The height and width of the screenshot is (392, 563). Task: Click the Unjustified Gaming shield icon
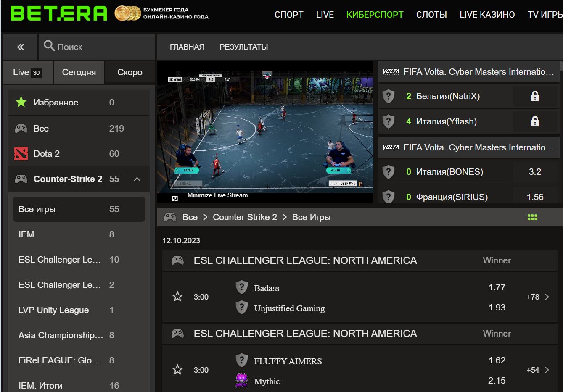click(x=241, y=307)
